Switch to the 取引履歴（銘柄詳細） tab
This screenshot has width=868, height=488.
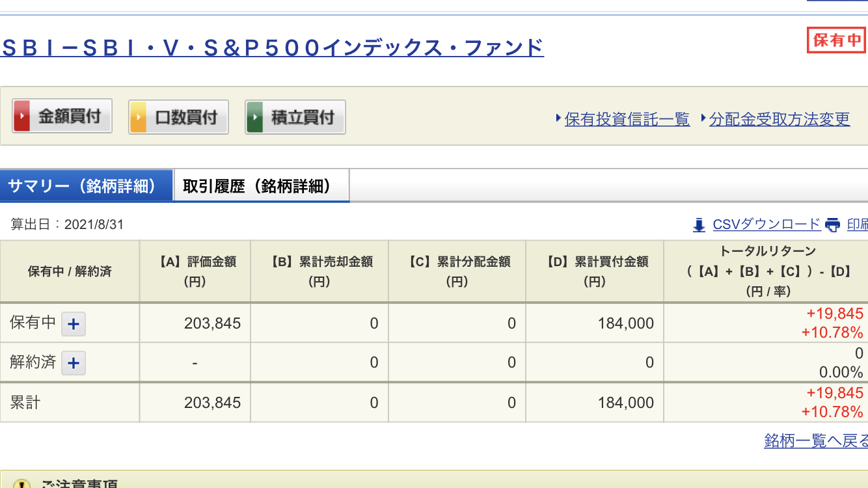(x=262, y=186)
